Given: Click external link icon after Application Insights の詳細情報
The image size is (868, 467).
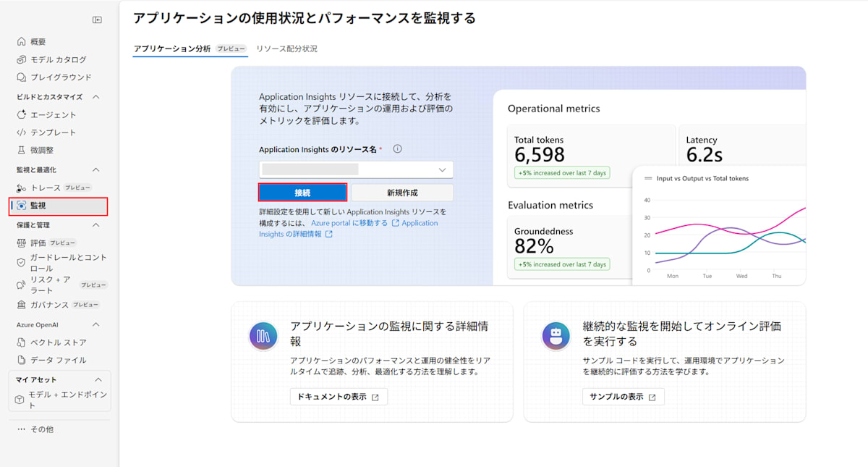Looking at the screenshot, I should (329, 234).
